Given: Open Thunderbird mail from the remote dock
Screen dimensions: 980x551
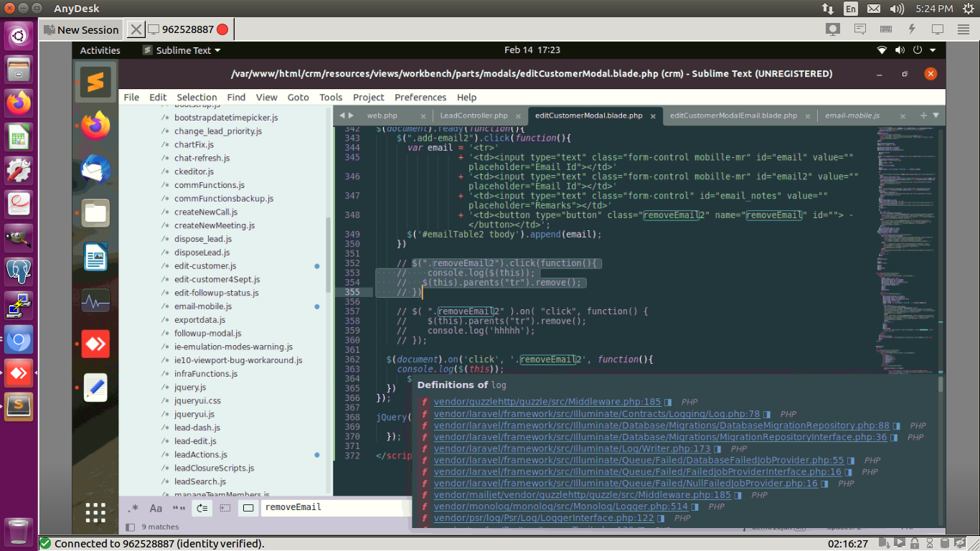Looking at the screenshot, I should point(95,169).
